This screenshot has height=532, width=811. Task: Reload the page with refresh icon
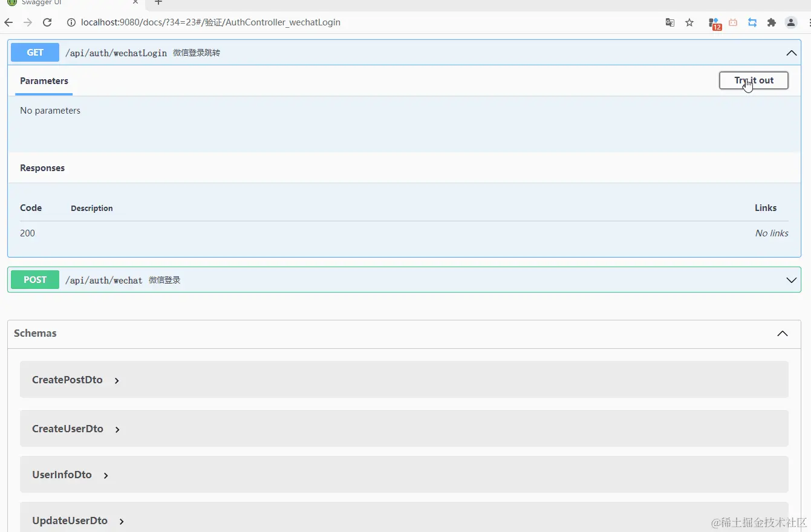pos(47,22)
